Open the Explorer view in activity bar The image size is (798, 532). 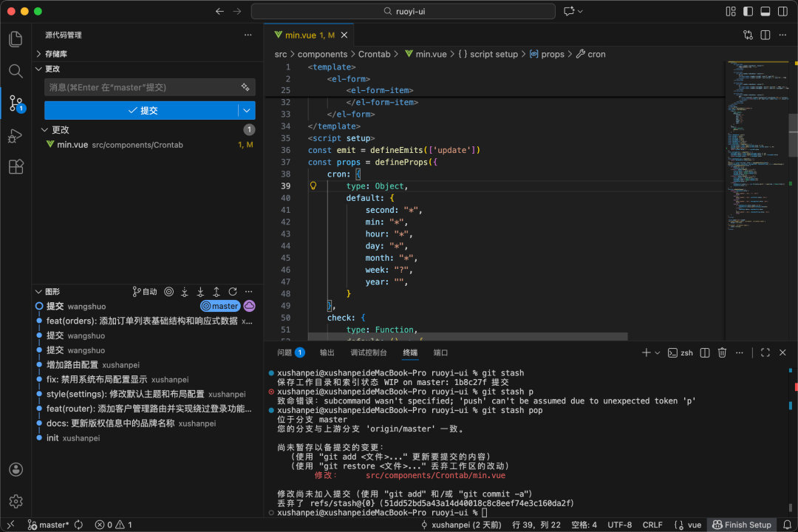pyautogui.click(x=16, y=39)
